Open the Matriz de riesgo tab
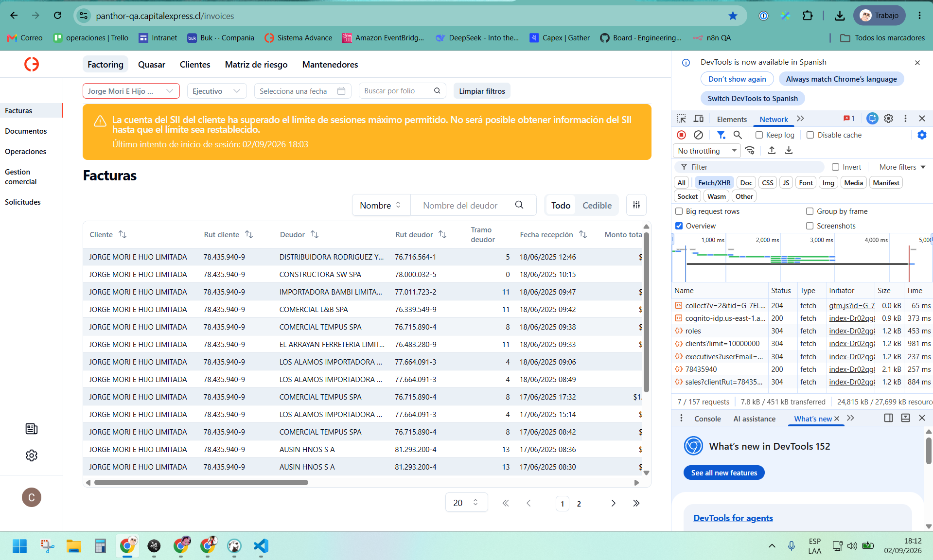Screen dimensions: 933x560 click(x=256, y=65)
